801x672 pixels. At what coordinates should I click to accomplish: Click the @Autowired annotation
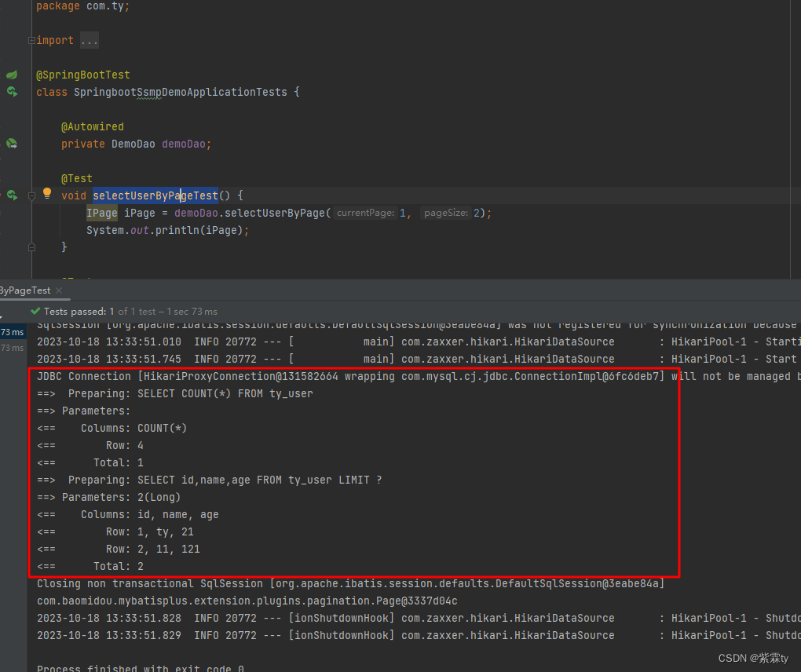93,126
